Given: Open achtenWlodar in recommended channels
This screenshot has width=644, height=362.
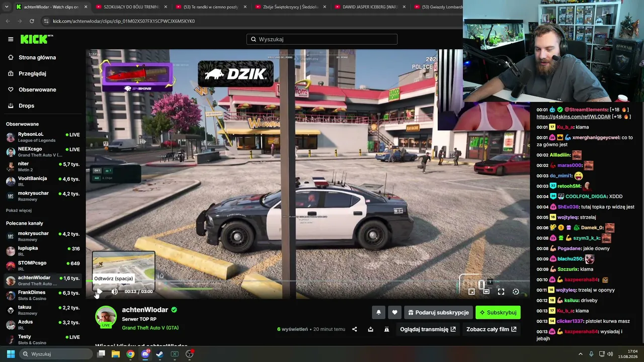Looking at the screenshot, I should tap(43, 280).
